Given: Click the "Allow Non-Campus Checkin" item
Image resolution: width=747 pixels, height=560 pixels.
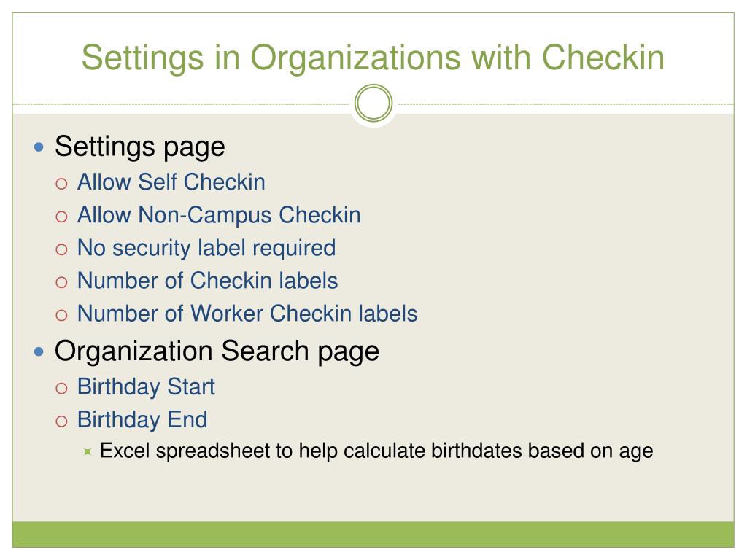Looking at the screenshot, I should tap(219, 215).
